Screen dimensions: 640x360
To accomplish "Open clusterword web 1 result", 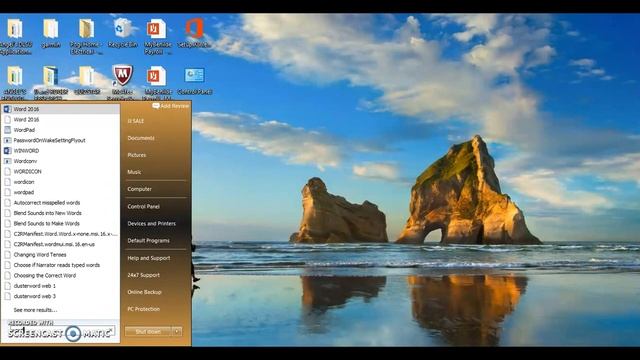I will [60, 286].
